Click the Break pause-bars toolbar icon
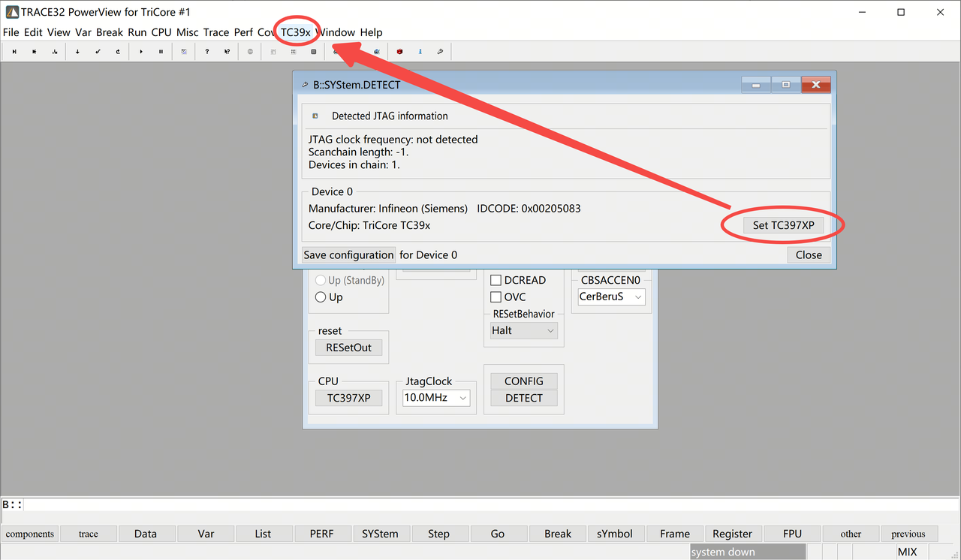Image resolution: width=961 pixels, height=560 pixels. pos(161,52)
